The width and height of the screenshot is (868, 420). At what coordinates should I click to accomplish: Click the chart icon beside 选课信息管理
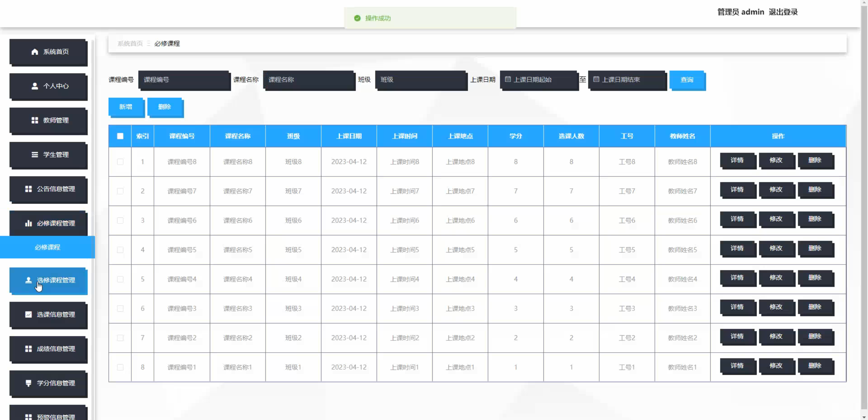pyautogui.click(x=28, y=315)
